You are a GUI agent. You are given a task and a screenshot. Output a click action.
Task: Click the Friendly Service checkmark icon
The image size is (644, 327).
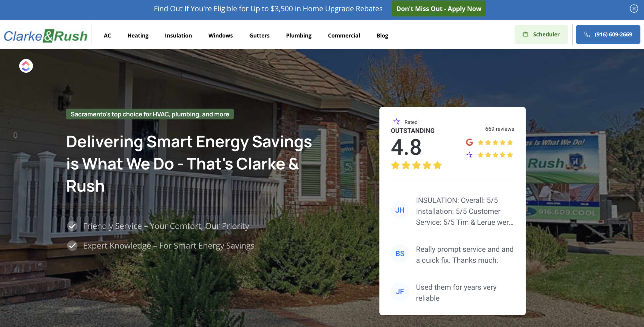[x=72, y=226]
